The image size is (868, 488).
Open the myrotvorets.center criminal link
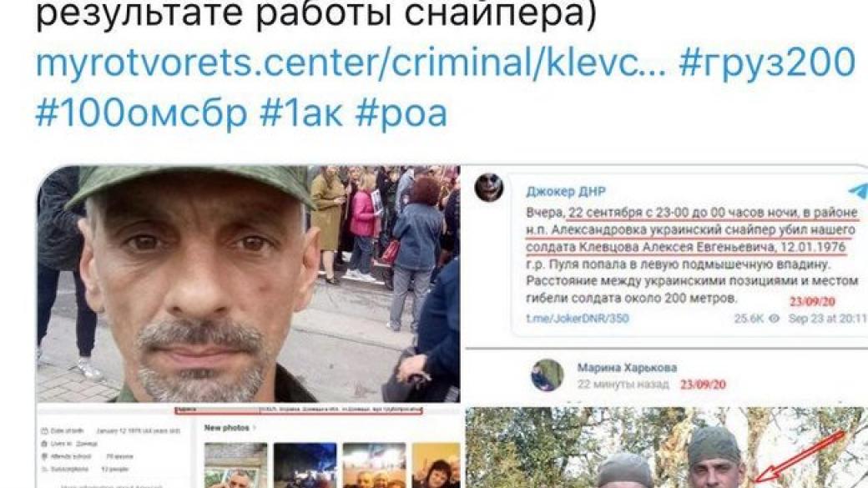(x=351, y=64)
